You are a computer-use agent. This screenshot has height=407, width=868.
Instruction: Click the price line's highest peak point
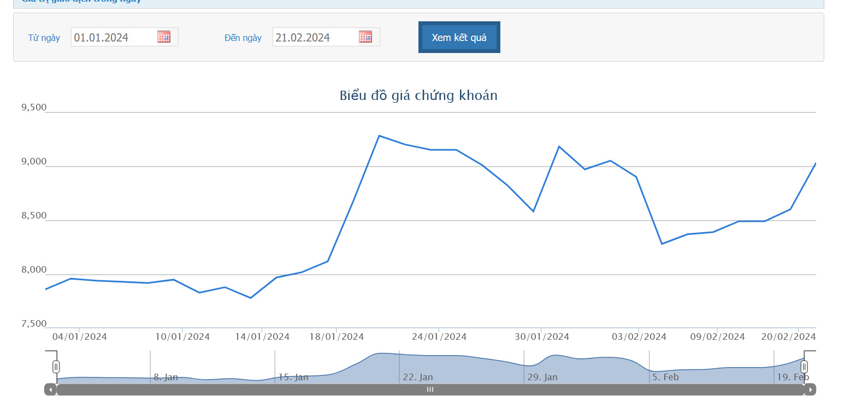[x=379, y=135]
